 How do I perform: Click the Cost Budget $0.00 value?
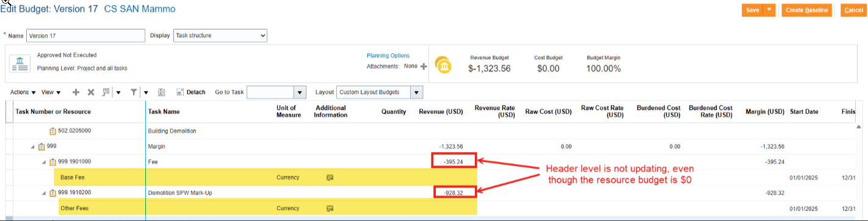click(548, 68)
